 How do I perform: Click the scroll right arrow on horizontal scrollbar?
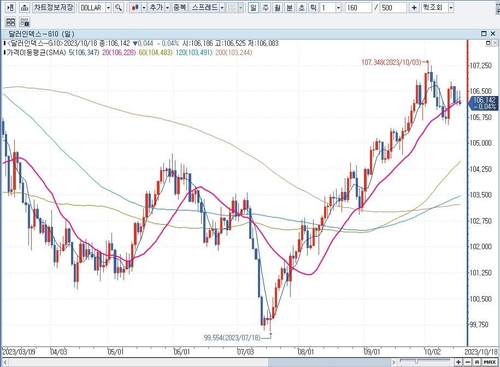click(394, 362)
